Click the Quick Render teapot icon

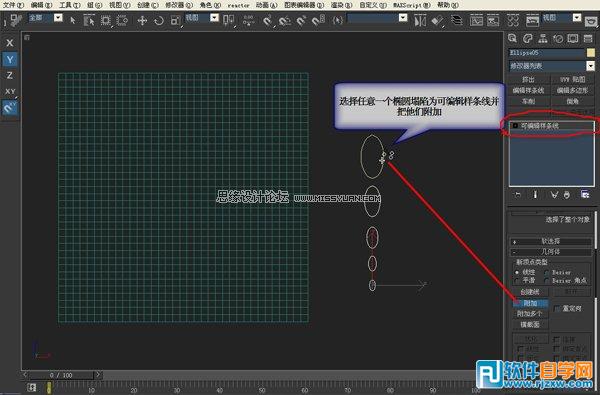592,21
